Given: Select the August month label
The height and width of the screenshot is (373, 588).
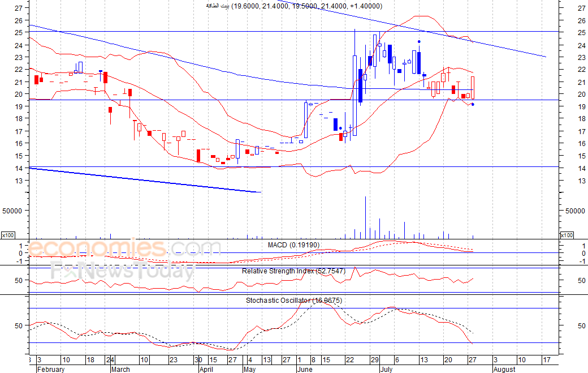Looking at the screenshot, I should [x=504, y=369].
